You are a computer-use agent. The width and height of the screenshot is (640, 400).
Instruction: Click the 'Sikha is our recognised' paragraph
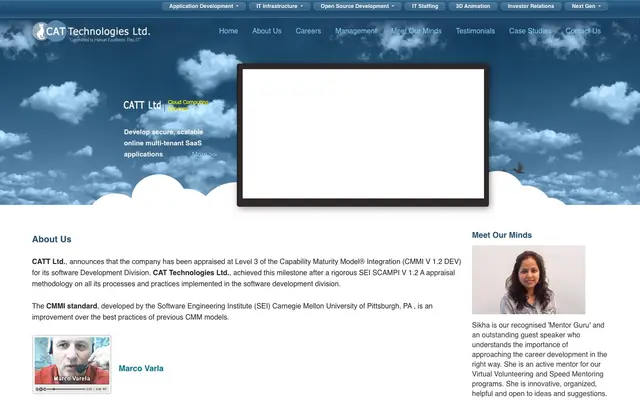point(539,359)
